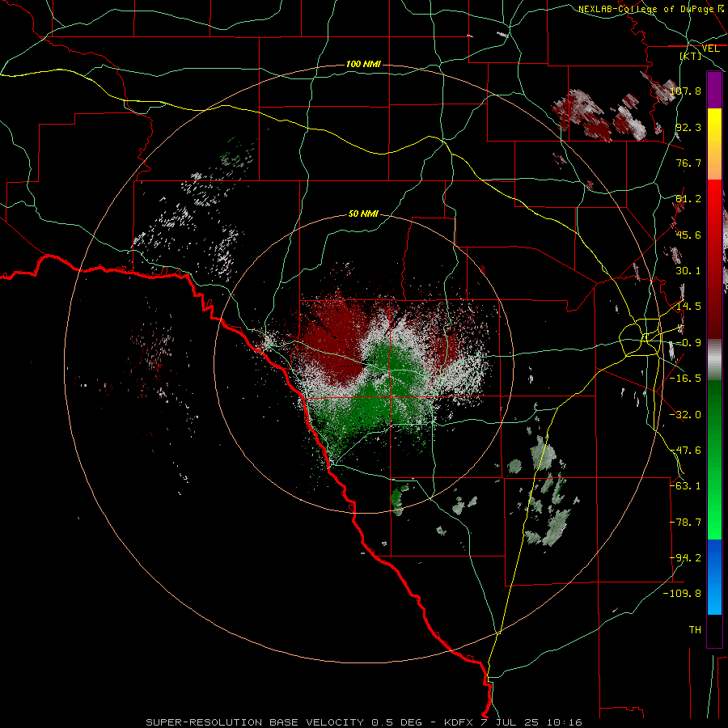Pick the purple segment of velocity color bar

pos(714,90)
